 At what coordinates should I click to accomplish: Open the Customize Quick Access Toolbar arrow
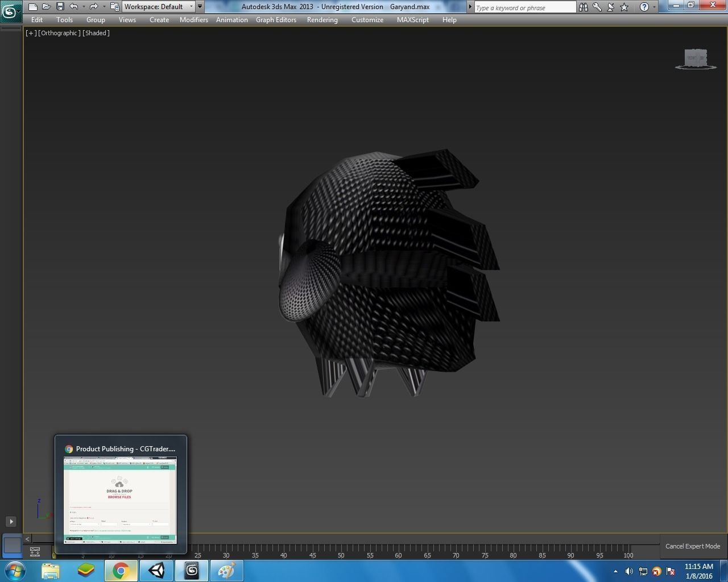[x=200, y=7]
